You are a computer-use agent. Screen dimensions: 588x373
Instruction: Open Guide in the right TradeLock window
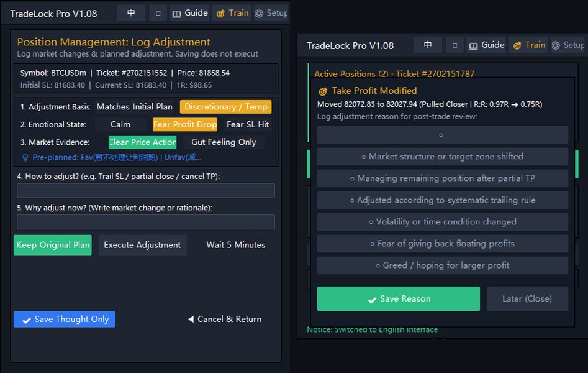click(486, 45)
